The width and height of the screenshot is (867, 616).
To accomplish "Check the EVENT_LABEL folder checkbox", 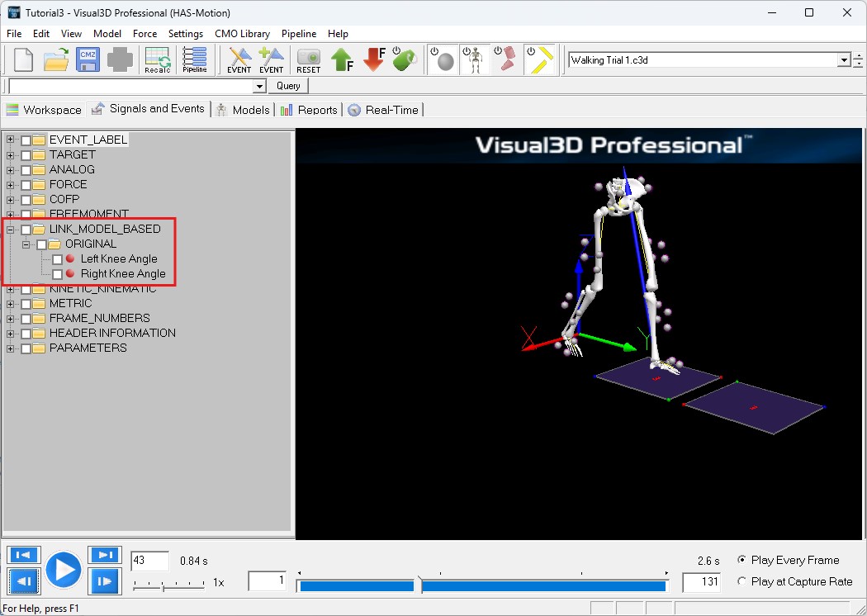I will point(26,140).
